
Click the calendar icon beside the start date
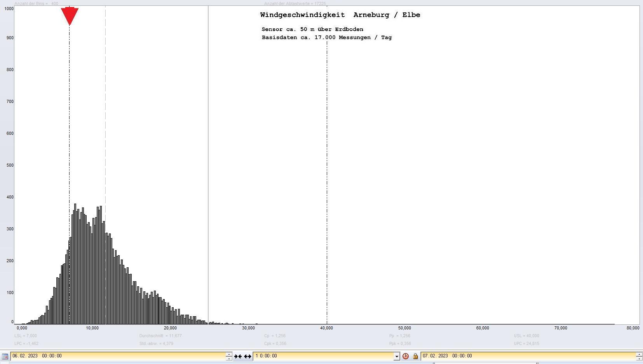[5, 356]
